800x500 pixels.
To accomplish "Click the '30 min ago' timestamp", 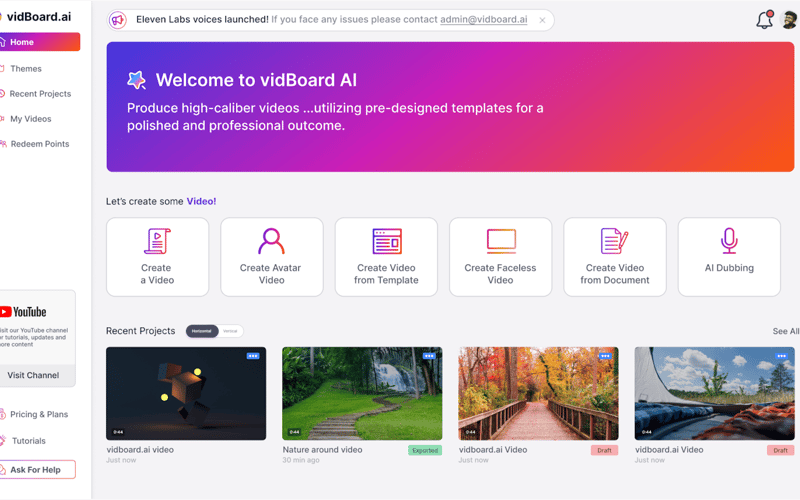I will coord(301,460).
